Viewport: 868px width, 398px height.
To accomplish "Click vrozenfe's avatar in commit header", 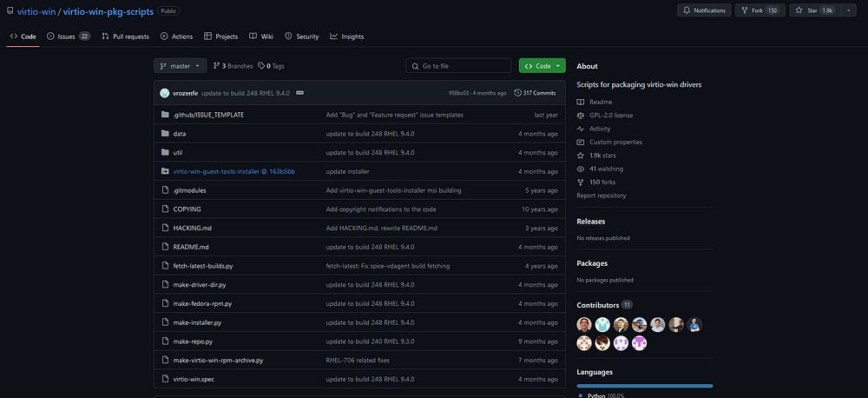I will 164,93.
